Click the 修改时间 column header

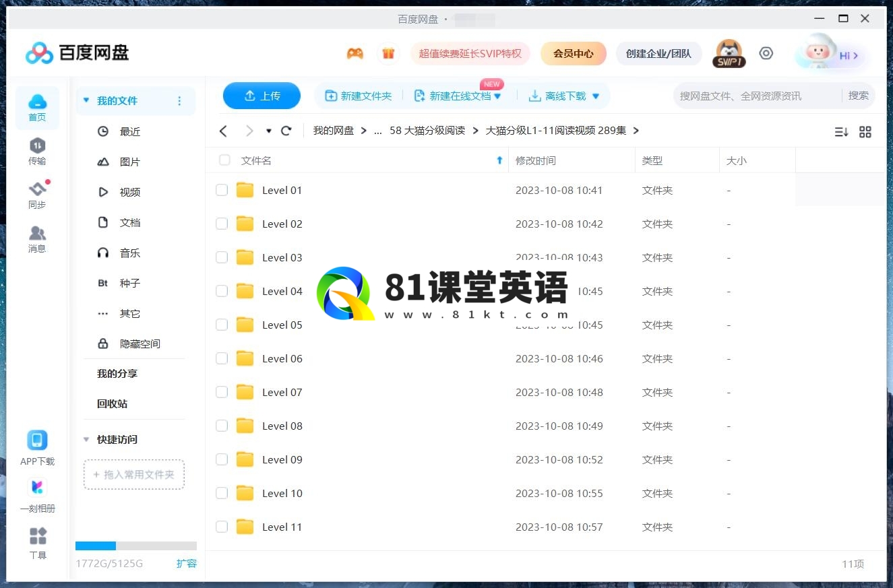536,160
